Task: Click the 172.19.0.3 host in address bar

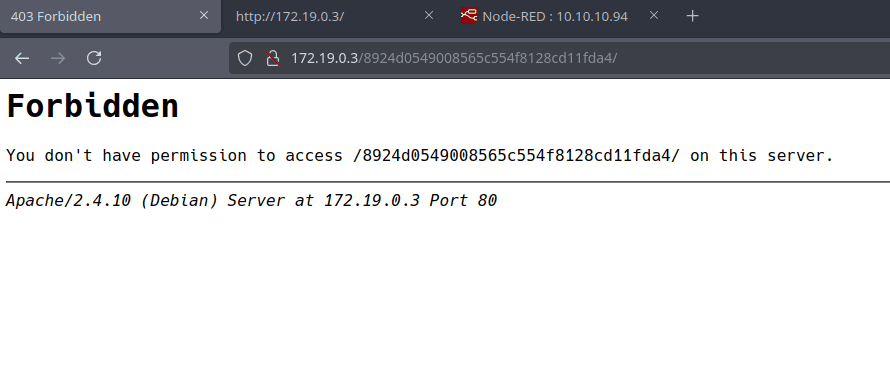Action: pyautogui.click(x=324, y=58)
